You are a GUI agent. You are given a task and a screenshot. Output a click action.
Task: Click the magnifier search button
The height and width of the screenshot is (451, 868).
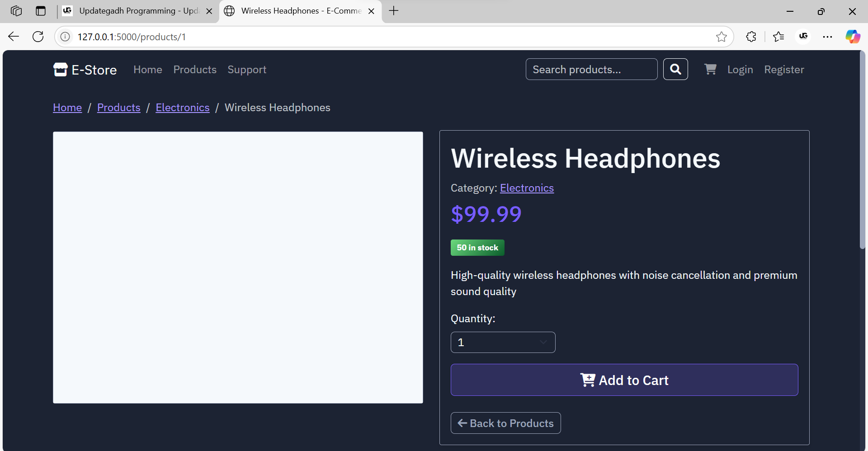[x=675, y=69]
